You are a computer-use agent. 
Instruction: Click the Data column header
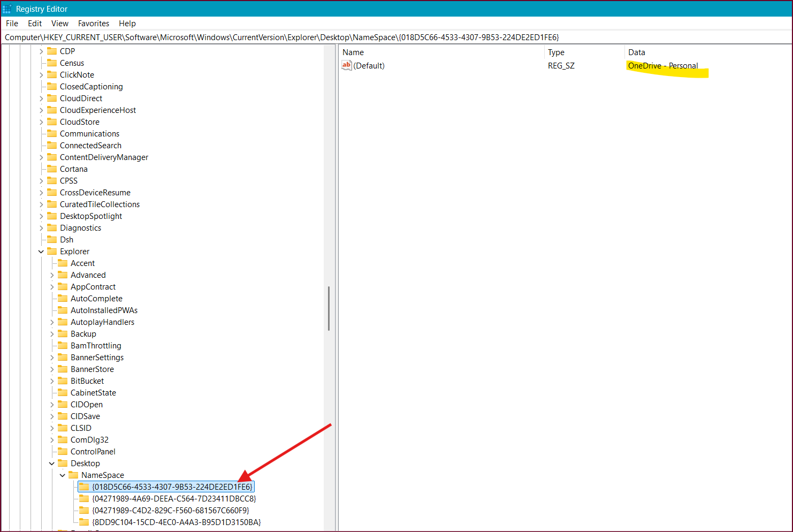[x=708, y=52]
